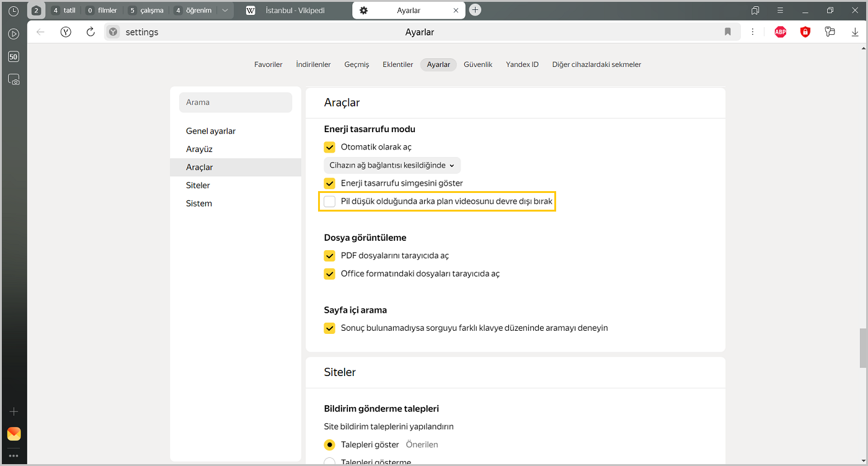Open the Eklentiler tab
Viewport: 868px width, 466px height.
pos(397,65)
